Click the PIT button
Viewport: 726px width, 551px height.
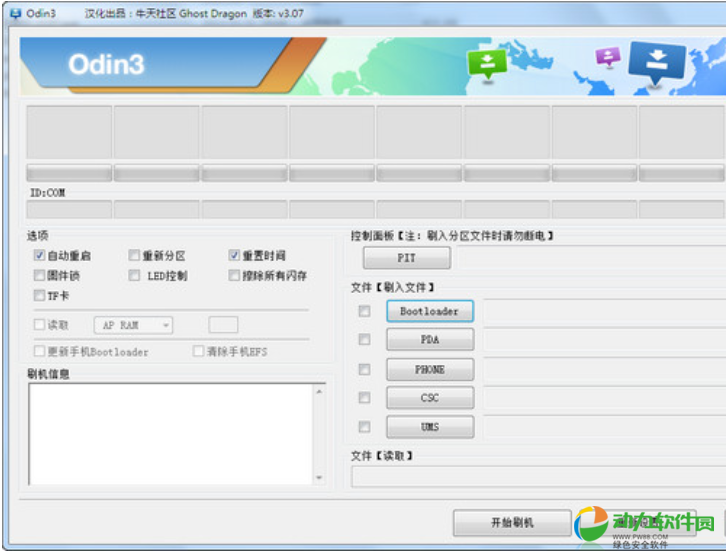point(407,258)
